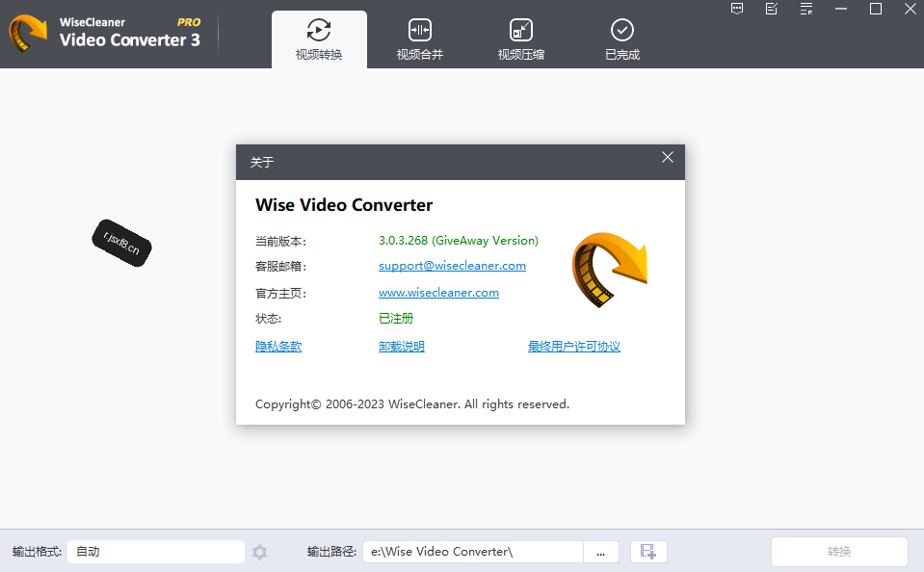
Task: Close the 关于 about dialog
Action: (x=667, y=157)
